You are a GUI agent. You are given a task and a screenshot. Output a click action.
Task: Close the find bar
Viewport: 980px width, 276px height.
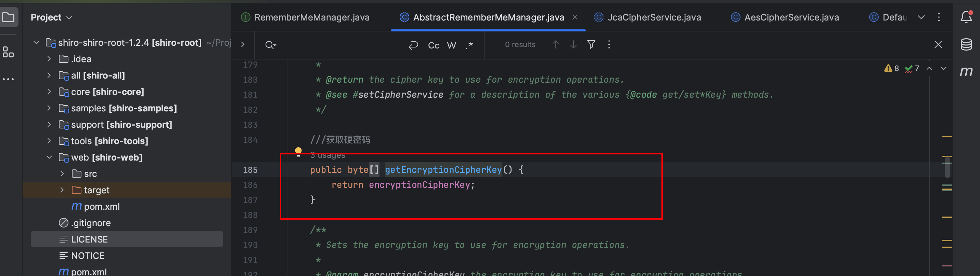click(938, 45)
